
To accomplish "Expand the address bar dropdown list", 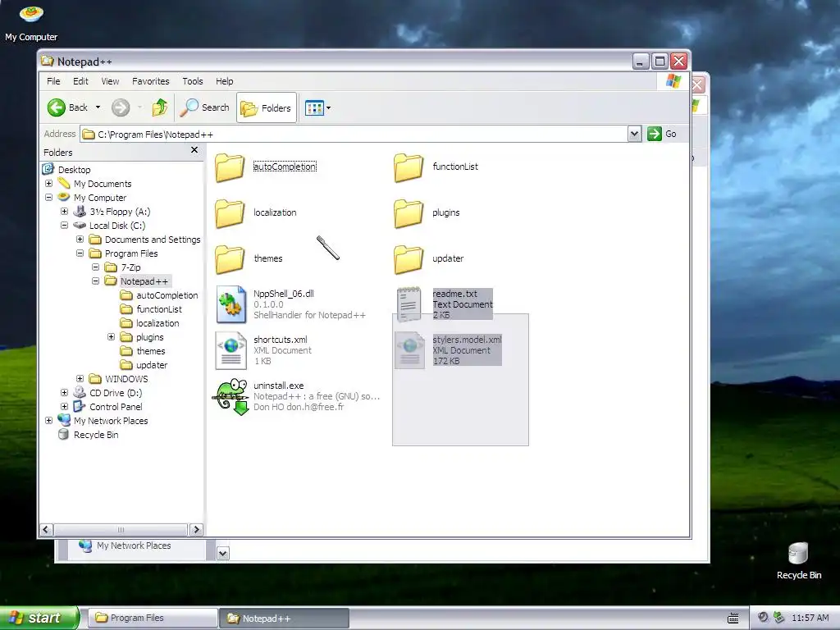I will click(x=634, y=134).
